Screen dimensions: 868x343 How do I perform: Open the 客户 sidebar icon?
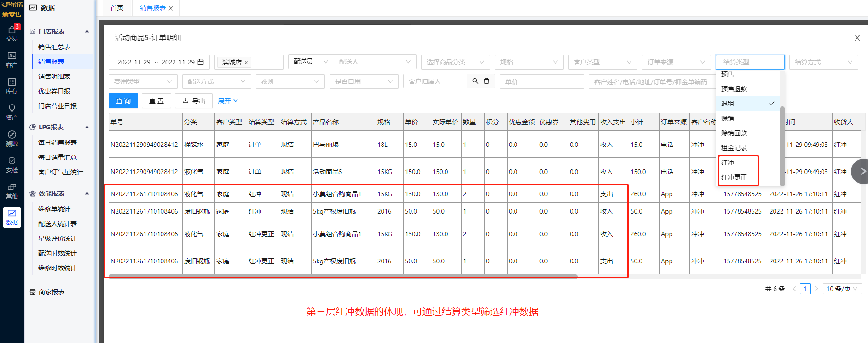pos(12,59)
